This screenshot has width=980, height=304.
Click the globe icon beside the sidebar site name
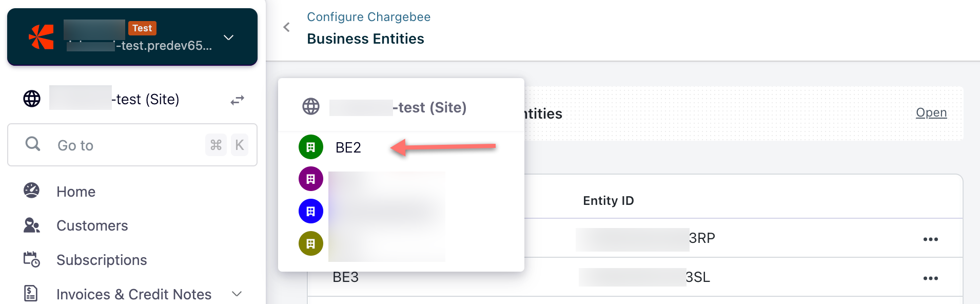click(32, 99)
